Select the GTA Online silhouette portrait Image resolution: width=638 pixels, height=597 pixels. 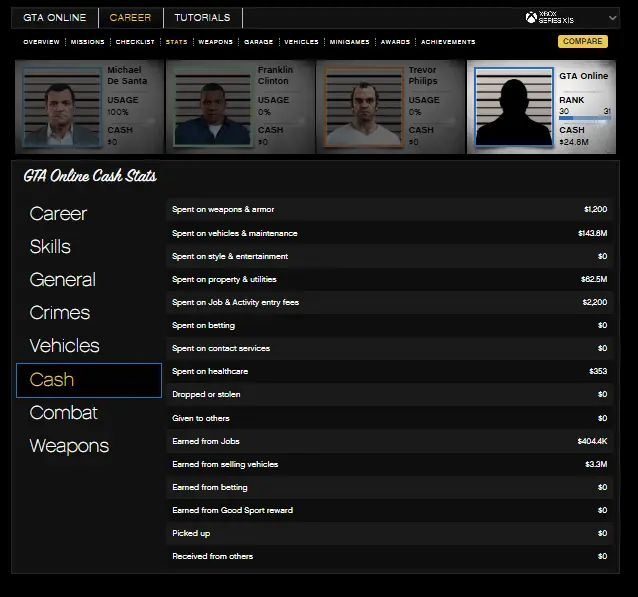coord(513,107)
